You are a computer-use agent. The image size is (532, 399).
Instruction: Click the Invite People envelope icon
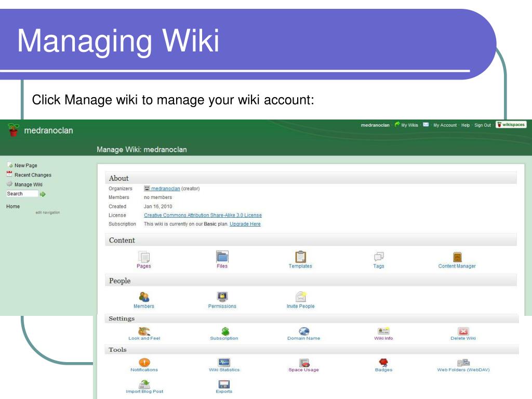pyautogui.click(x=301, y=297)
